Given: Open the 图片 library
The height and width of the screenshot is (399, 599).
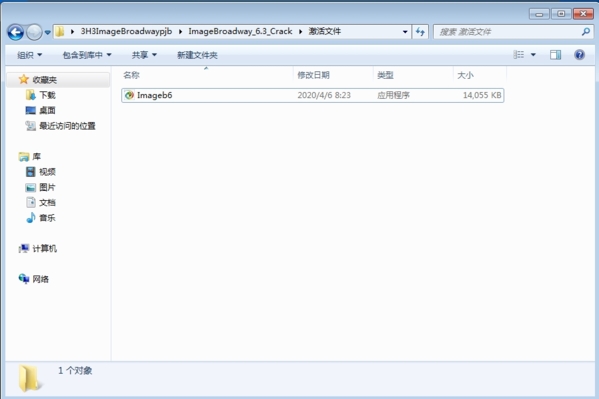Looking at the screenshot, I should tap(47, 187).
